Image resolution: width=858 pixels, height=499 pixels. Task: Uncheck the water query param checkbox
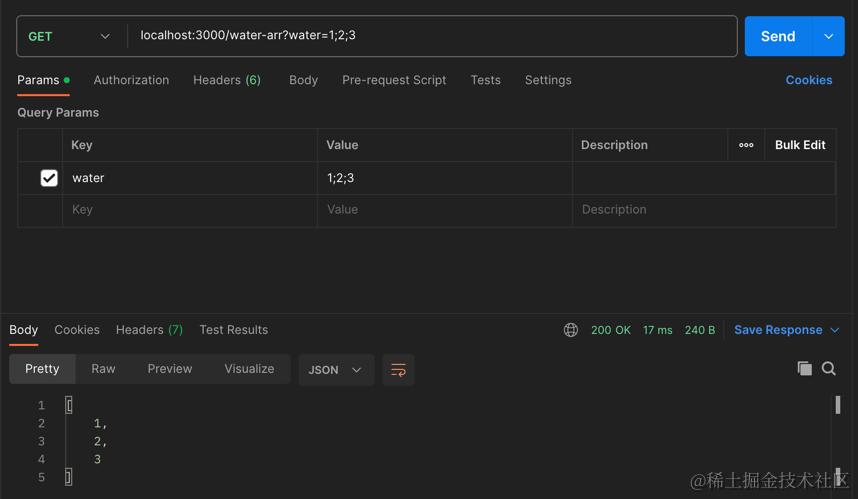pyautogui.click(x=49, y=178)
